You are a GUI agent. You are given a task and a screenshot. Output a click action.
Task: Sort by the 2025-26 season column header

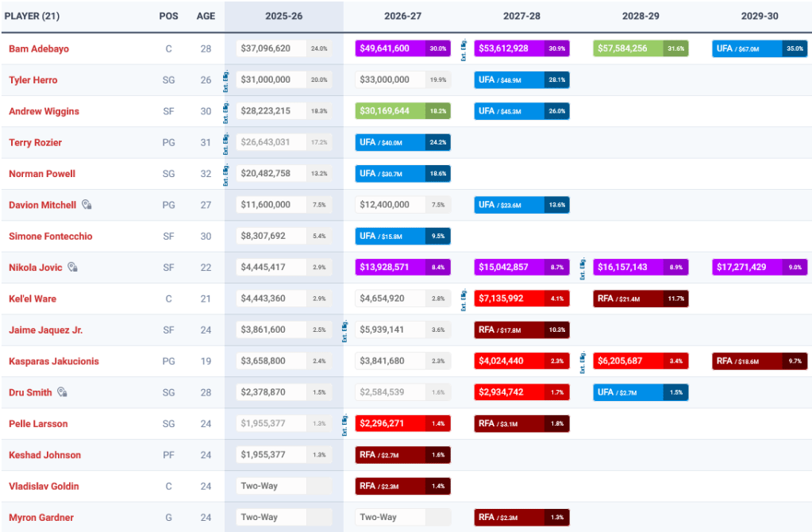point(283,16)
